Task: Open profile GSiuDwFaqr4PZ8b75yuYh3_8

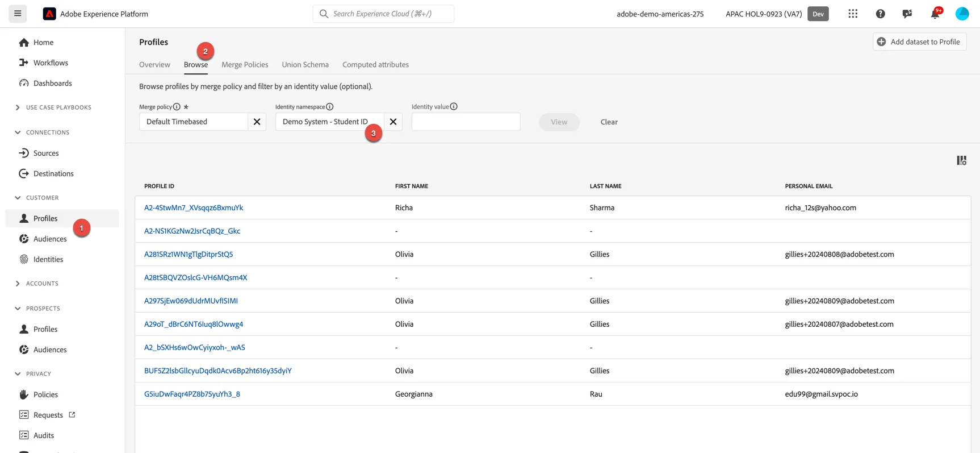Action: tap(192, 394)
